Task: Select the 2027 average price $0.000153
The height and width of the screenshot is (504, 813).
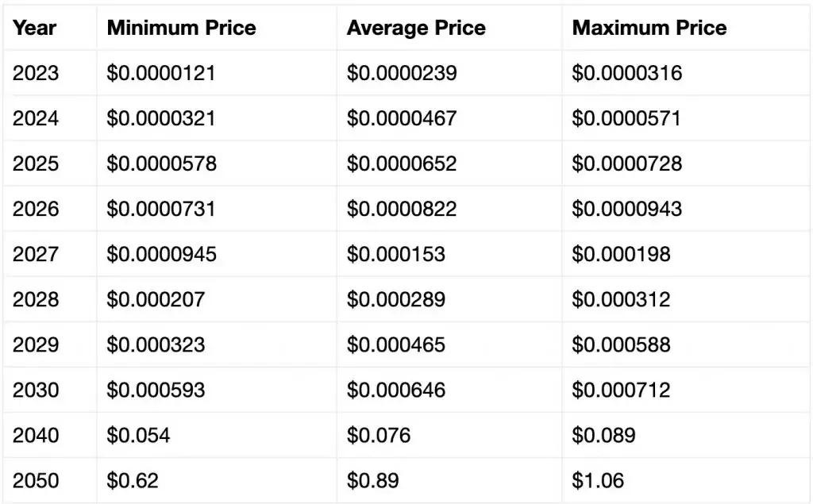Action: [x=396, y=254]
